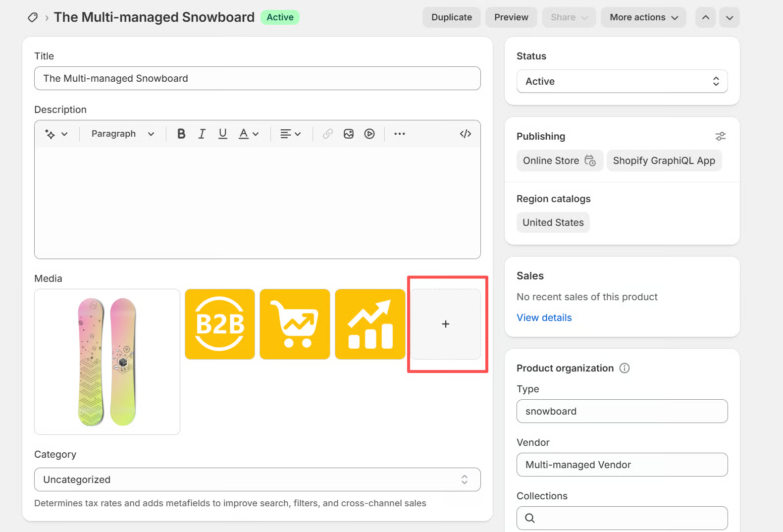Screen dimensions: 783x532
Task: Switch description editor to HTML view
Action: (x=465, y=134)
